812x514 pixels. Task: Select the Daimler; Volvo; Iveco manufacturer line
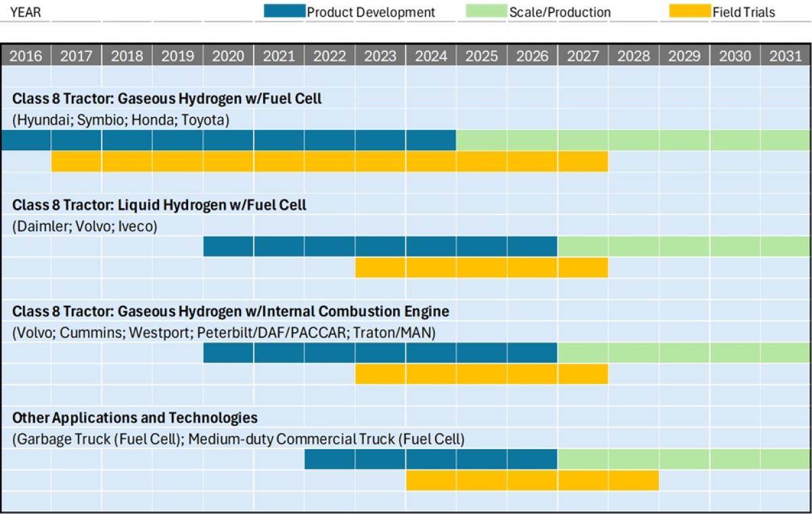click(x=85, y=227)
